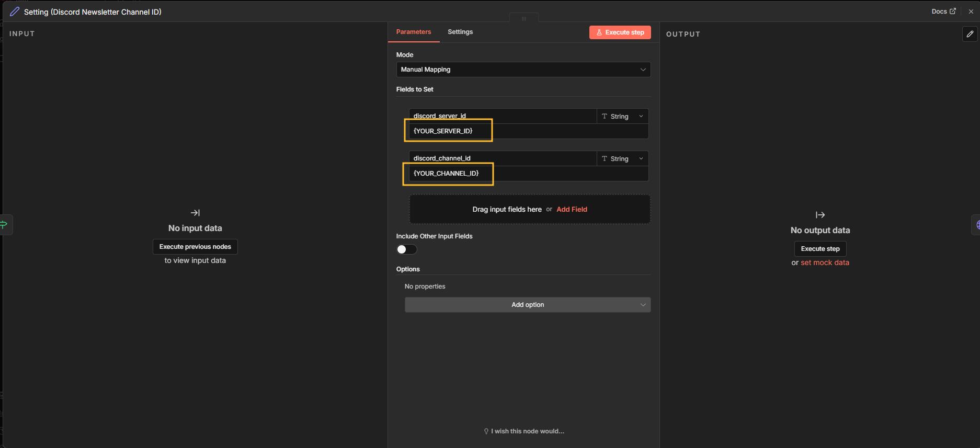Open Docs external link
The image size is (980, 448).
(943, 12)
